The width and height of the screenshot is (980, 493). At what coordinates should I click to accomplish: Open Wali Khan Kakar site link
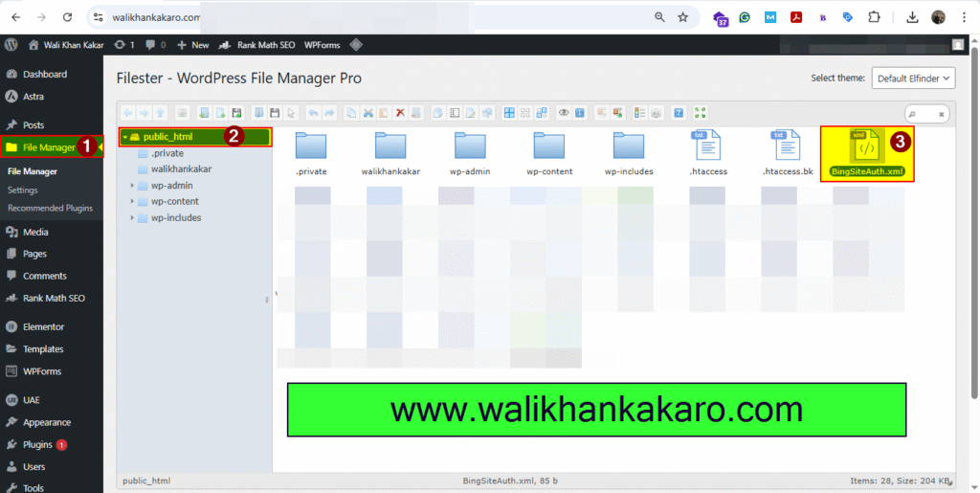tap(67, 45)
